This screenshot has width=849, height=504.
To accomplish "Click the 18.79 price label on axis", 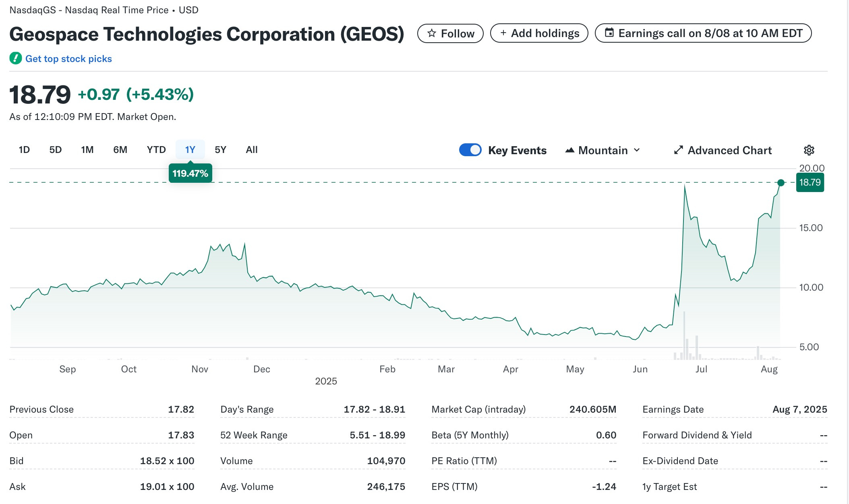I will (810, 182).
